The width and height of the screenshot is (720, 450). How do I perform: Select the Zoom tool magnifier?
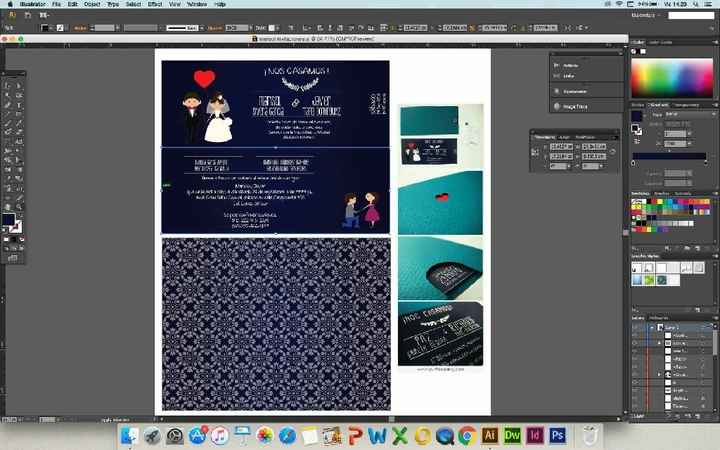tap(19, 207)
